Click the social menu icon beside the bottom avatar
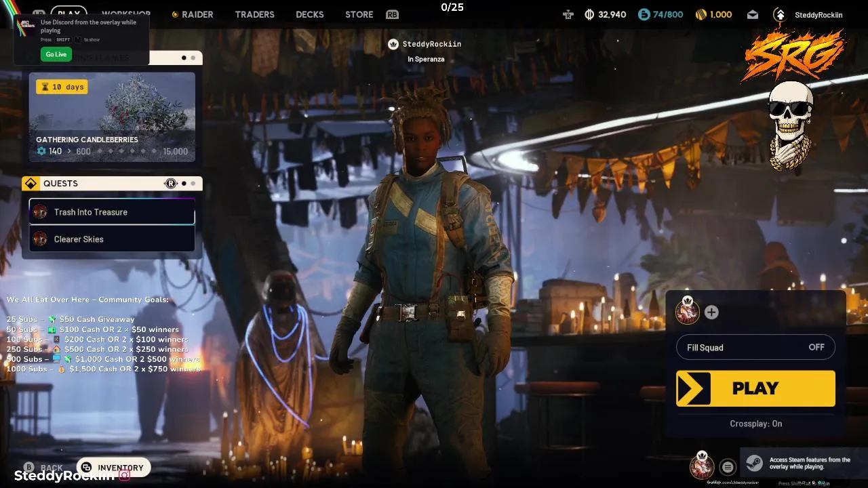 point(728,466)
